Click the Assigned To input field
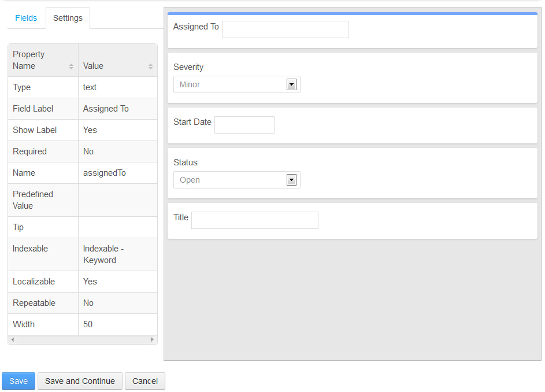 point(286,29)
